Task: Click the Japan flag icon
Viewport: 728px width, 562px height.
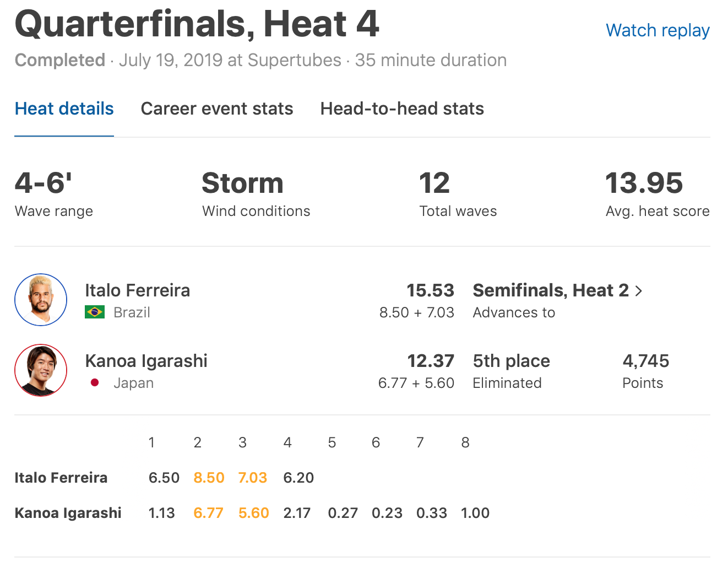Action: pyautogui.click(x=95, y=383)
